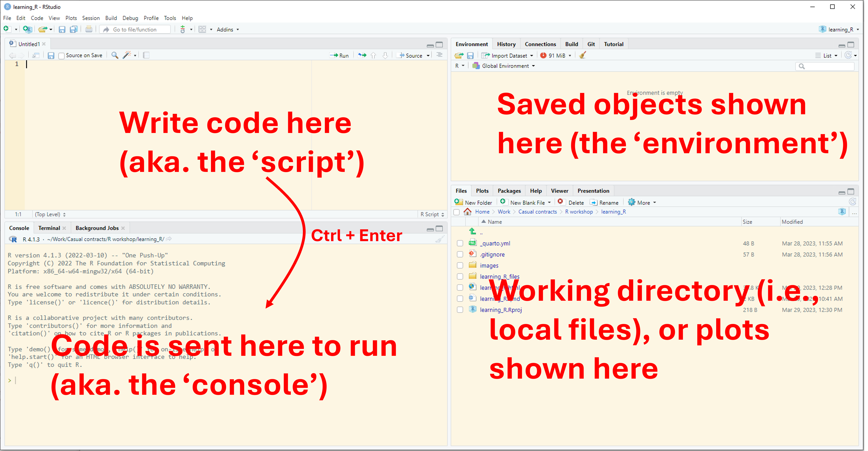Check the box next to _quarto.yml
Screen dimensions: 868x451
460,243
